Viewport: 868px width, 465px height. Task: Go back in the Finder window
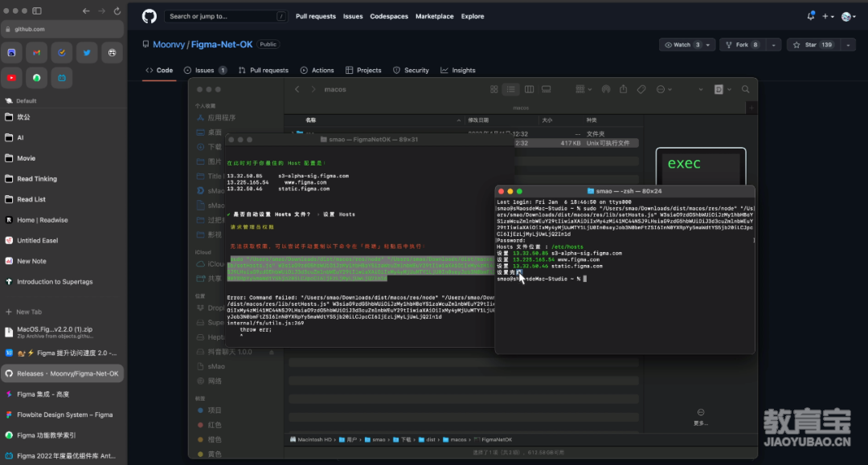(297, 90)
